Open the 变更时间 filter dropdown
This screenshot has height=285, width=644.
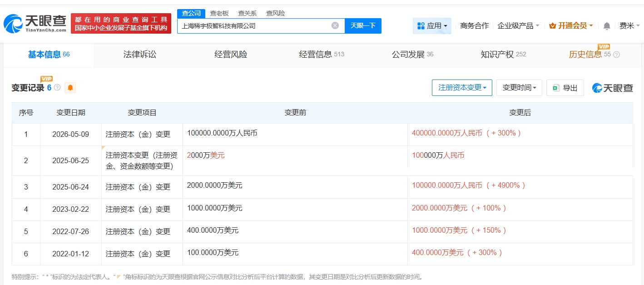pyautogui.click(x=519, y=87)
